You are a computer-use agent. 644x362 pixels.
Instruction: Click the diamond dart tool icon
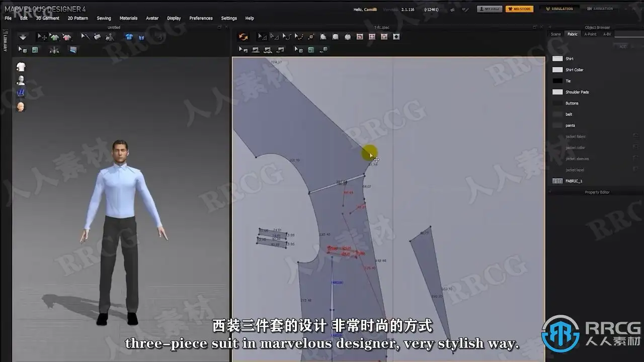coord(396,37)
